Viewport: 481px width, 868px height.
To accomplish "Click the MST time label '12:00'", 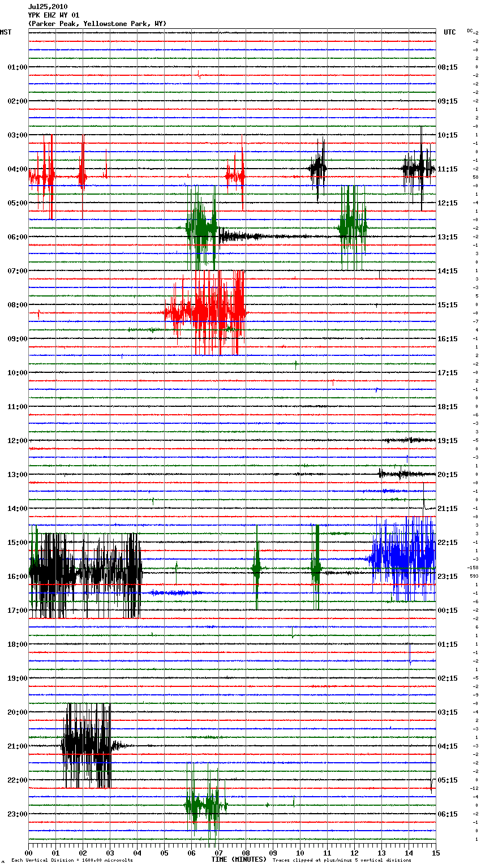I will pyautogui.click(x=17, y=441).
